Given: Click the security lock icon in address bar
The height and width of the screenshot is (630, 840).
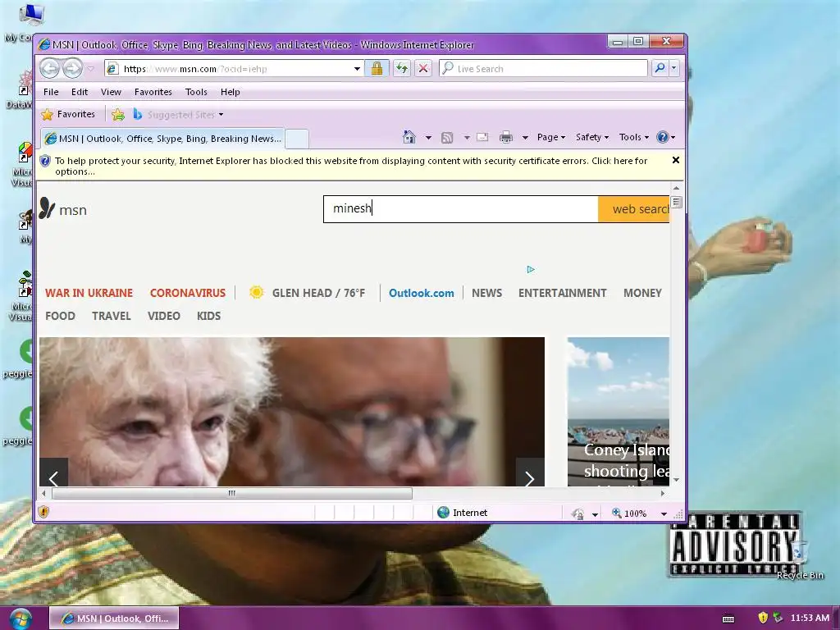Looking at the screenshot, I should pyautogui.click(x=377, y=69).
